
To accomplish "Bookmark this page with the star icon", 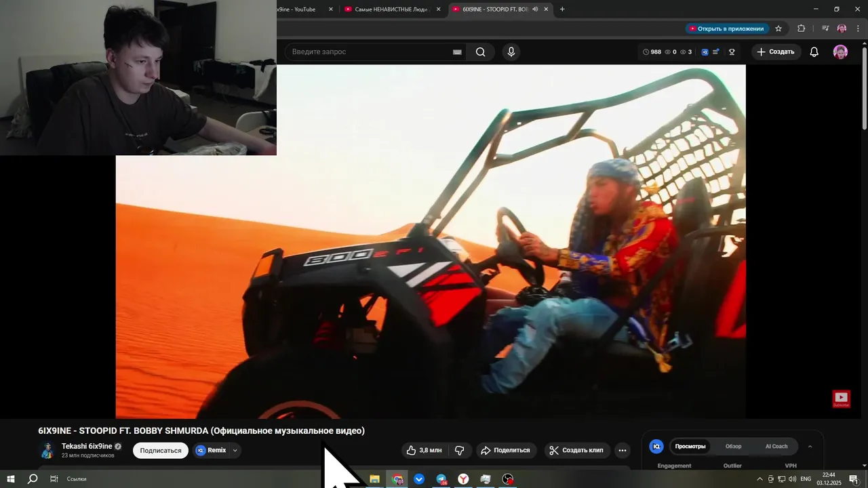I will (778, 28).
